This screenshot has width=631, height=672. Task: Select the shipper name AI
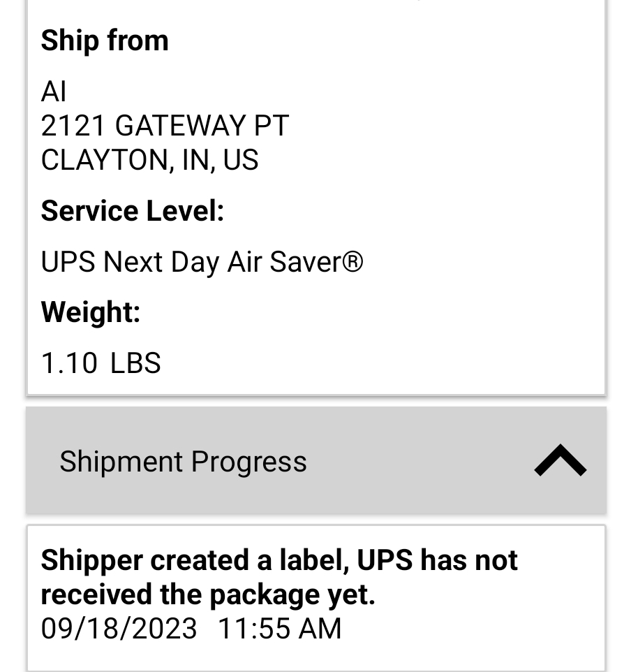(54, 92)
